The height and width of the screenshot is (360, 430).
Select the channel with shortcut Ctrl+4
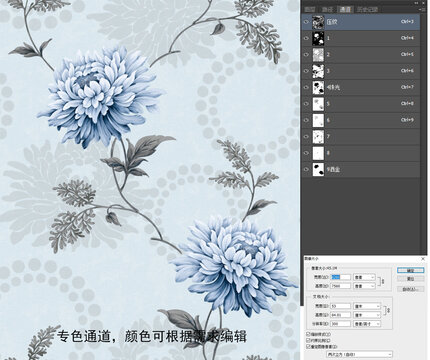(361, 38)
